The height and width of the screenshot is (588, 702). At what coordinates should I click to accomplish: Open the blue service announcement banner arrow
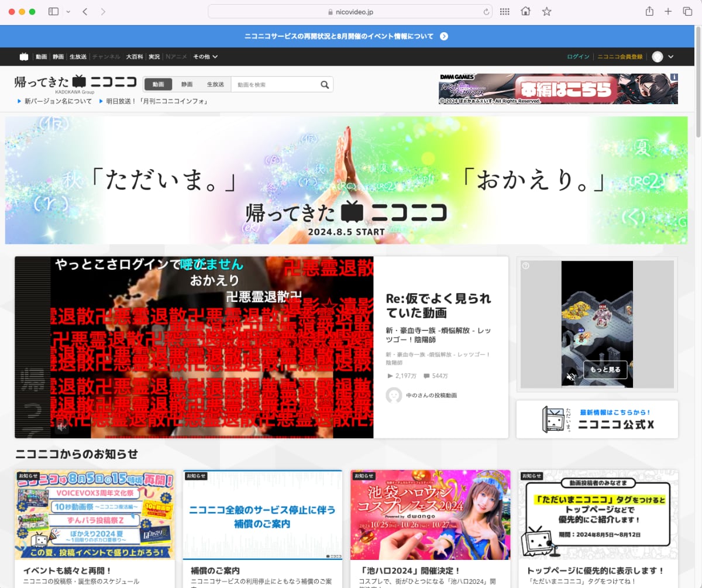coord(444,36)
